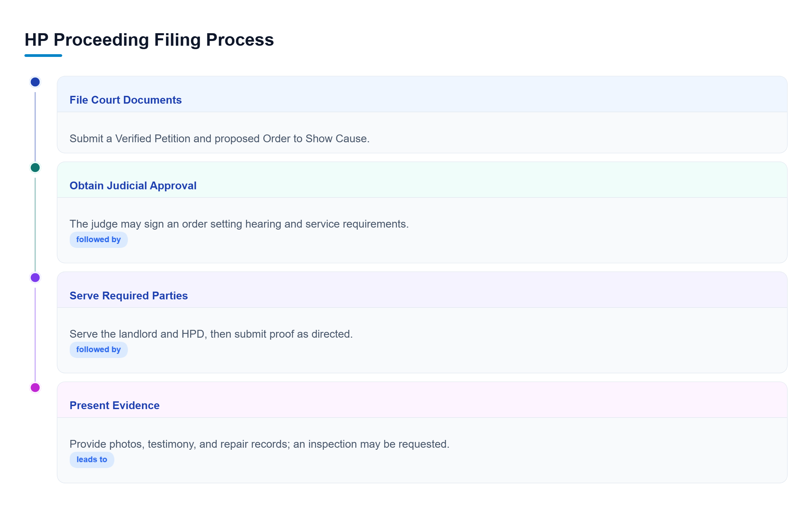Viewport: 812px width, 508px height.
Task: Click the magenta Present Evidence timeline dot
Action: tap(35, 388)
